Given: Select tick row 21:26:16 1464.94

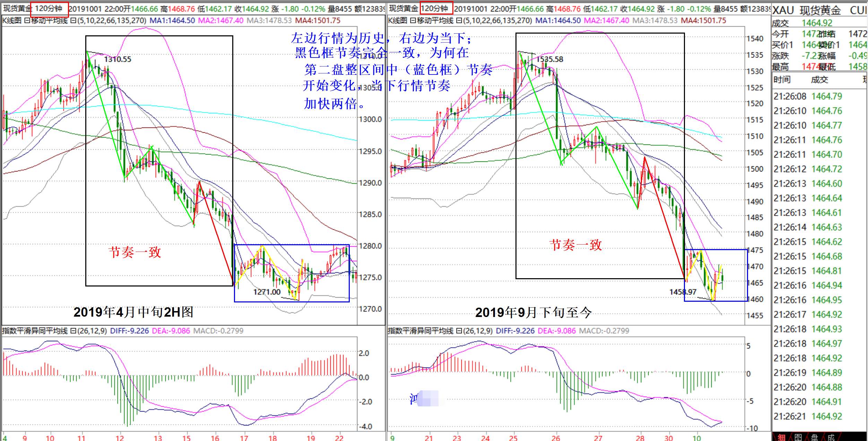Looking at the screenshot, I should pos(808,285).
